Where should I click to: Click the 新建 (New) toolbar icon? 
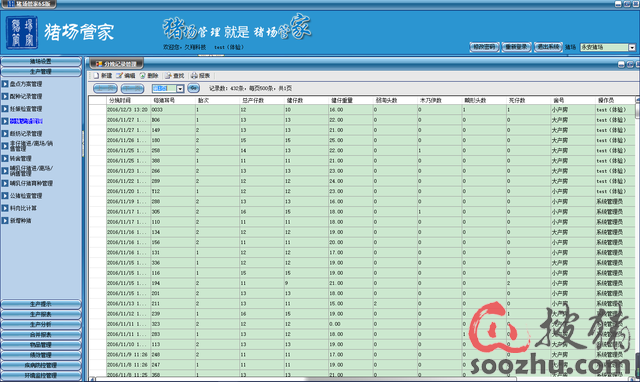click(96, 76)
